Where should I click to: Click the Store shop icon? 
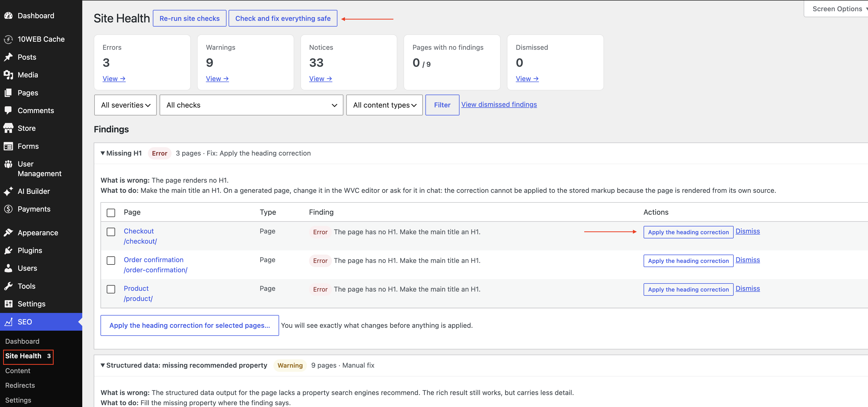(x=8, y=128)
